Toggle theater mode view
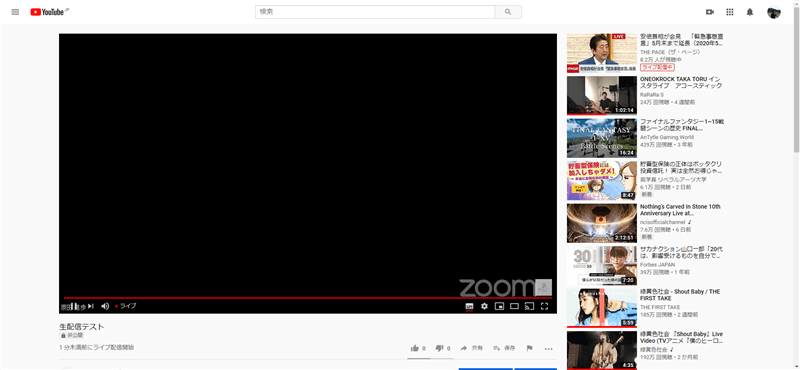This screenshot has width=800, height=370. pyautogui.click(x=514, y=306)
